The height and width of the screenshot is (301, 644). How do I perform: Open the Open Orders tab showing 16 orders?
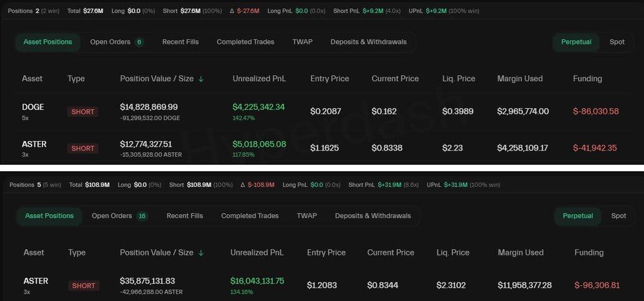112,216
